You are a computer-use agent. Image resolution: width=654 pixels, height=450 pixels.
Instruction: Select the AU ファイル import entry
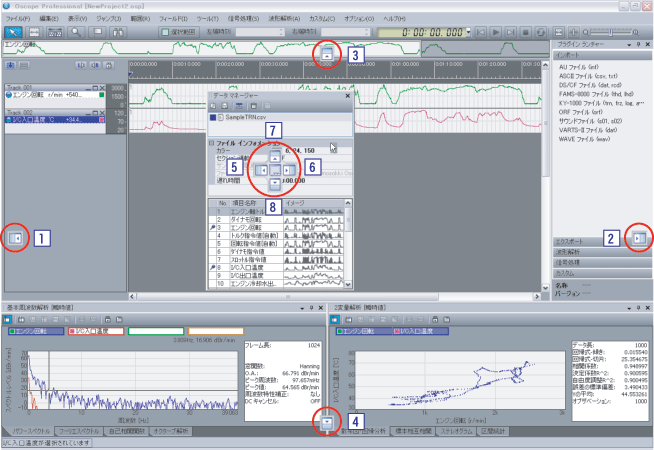(x=579, y=67)
